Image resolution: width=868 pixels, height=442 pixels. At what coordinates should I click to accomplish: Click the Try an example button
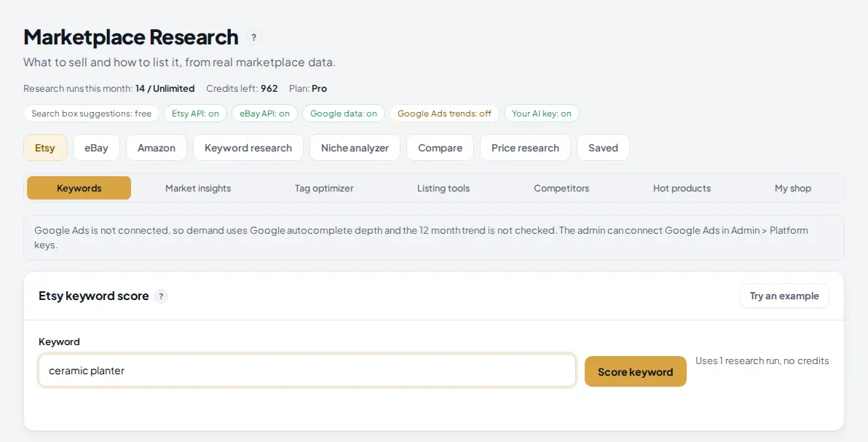coord(784,296)
